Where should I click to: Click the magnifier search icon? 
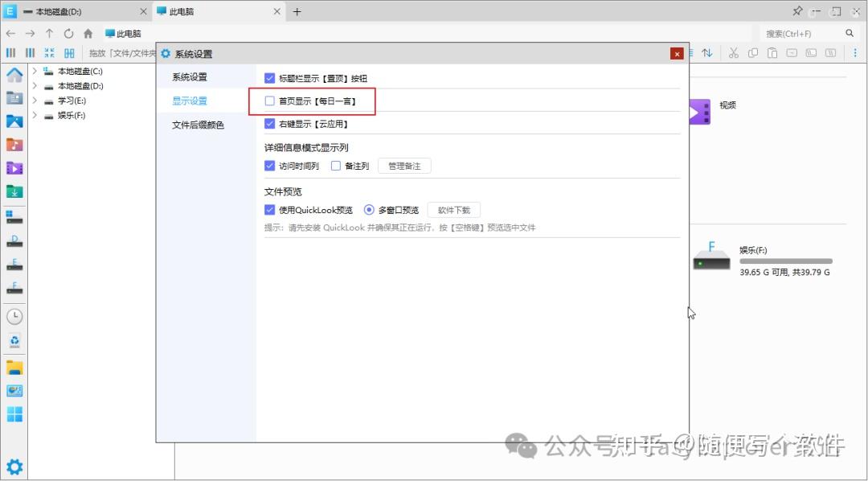coord(850,33)
